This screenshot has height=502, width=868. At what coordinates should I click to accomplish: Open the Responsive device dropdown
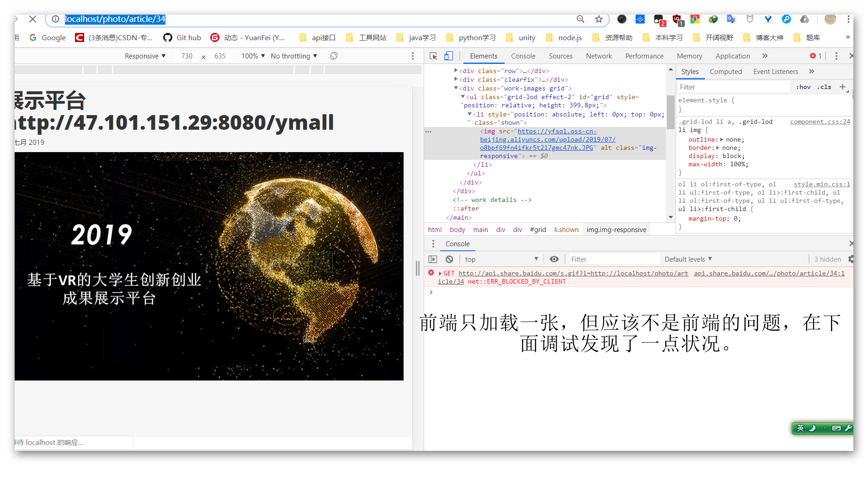coord(144,56)
